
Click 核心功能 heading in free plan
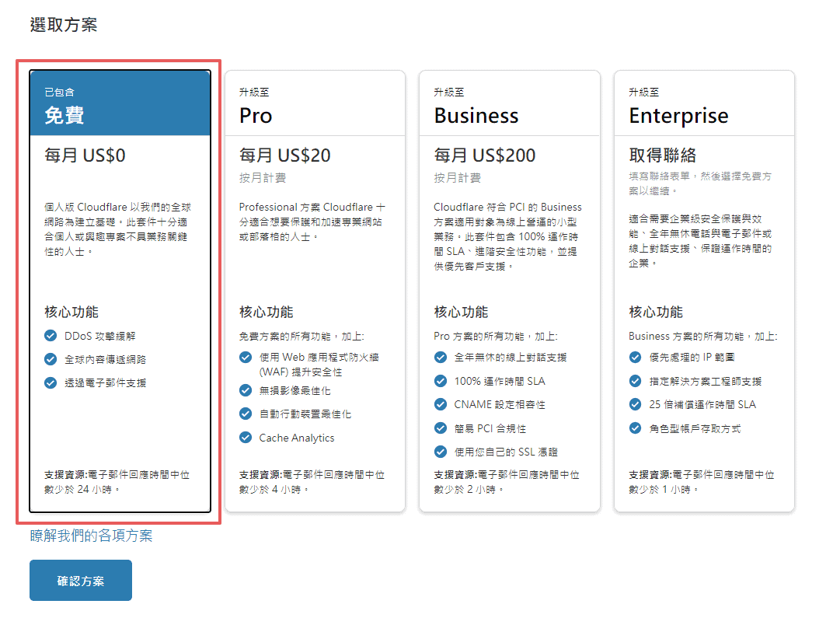point(71,312)
